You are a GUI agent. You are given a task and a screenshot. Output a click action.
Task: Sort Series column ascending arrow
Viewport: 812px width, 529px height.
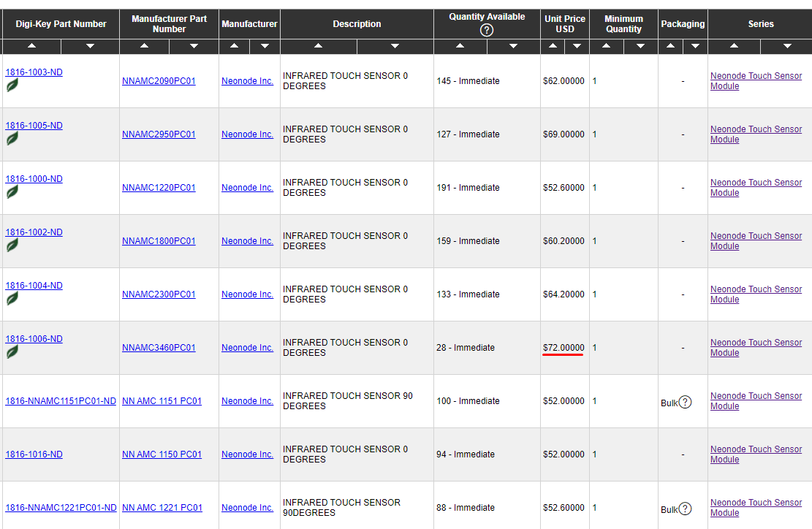point(735,47)
